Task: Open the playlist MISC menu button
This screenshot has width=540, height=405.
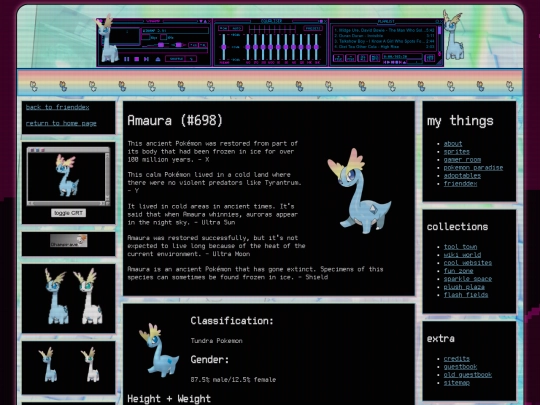Action: click(375, 58)
